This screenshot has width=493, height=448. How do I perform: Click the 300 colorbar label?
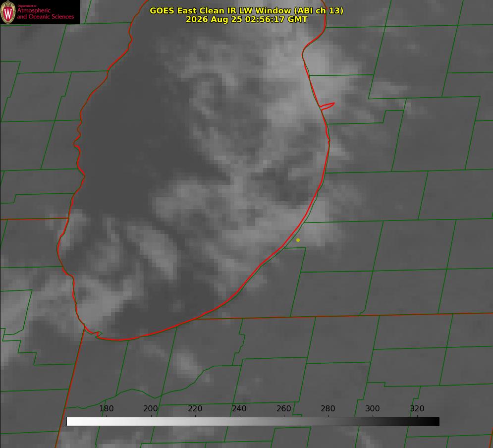[x=373, y=408]
